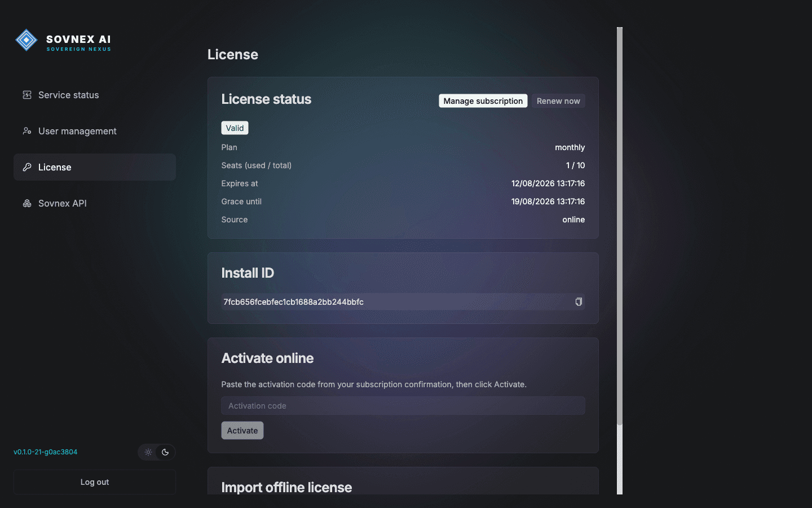Viewport: 812px width, 508px height.
Task: Click the 'monthly' plan value
Action: coord(570,147)
